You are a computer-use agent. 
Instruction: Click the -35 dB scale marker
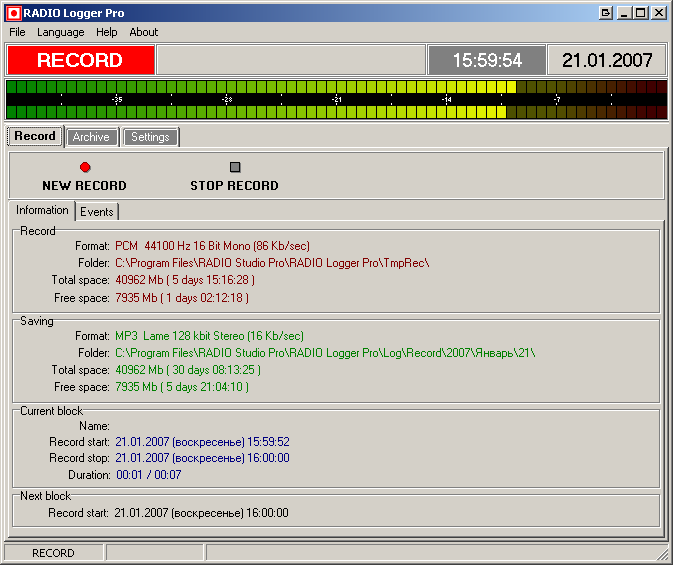click(117, 100)
